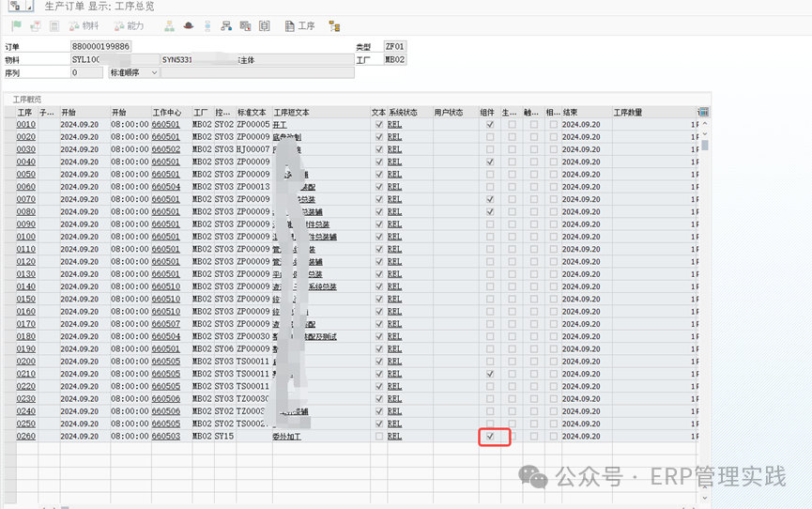Open the 能力 capacity toolbar button

click(x=128, y=26)
